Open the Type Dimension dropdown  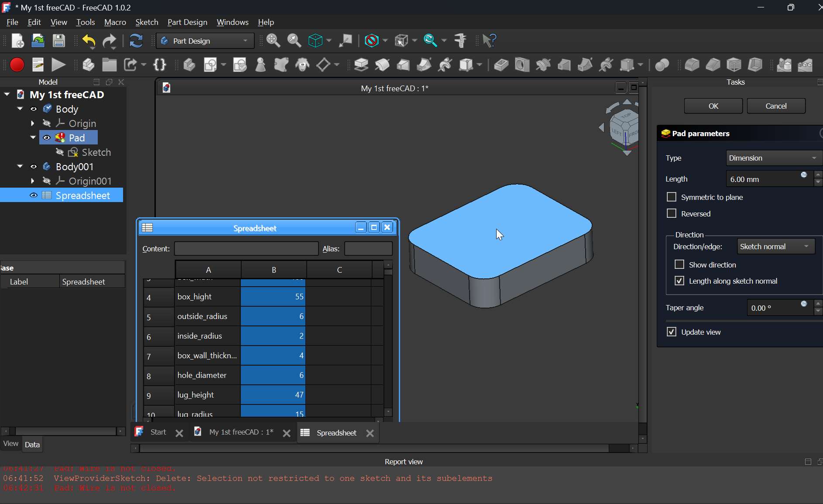(773, 158)
